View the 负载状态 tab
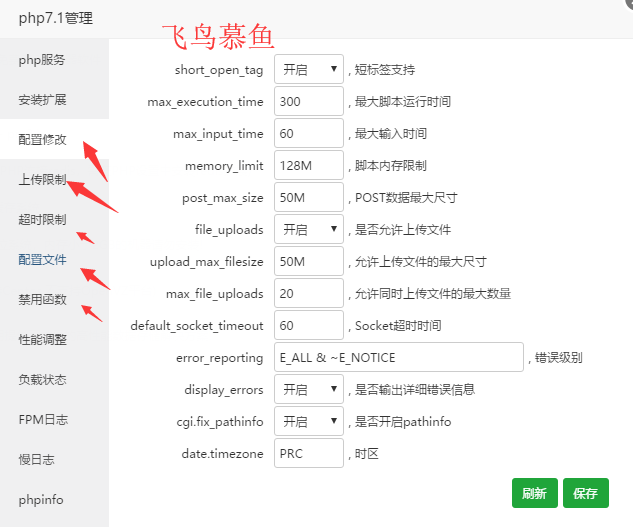 pyautogui.click(x=42, y=380)
